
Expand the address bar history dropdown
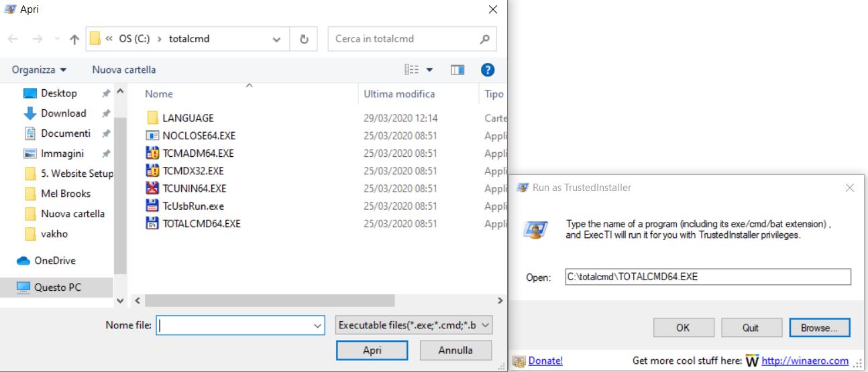(x=277, y=39)
